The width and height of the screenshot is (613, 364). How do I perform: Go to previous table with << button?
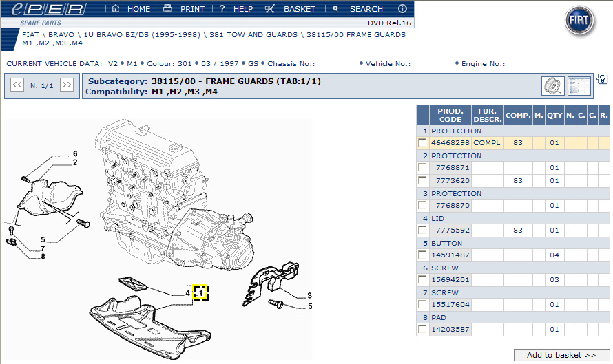click(17, 85)
